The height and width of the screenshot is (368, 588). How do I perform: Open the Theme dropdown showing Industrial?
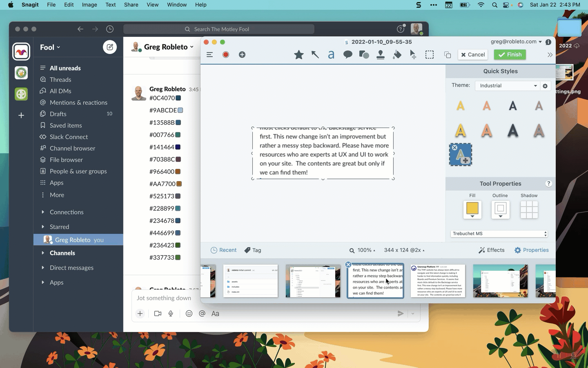(508, 86)
